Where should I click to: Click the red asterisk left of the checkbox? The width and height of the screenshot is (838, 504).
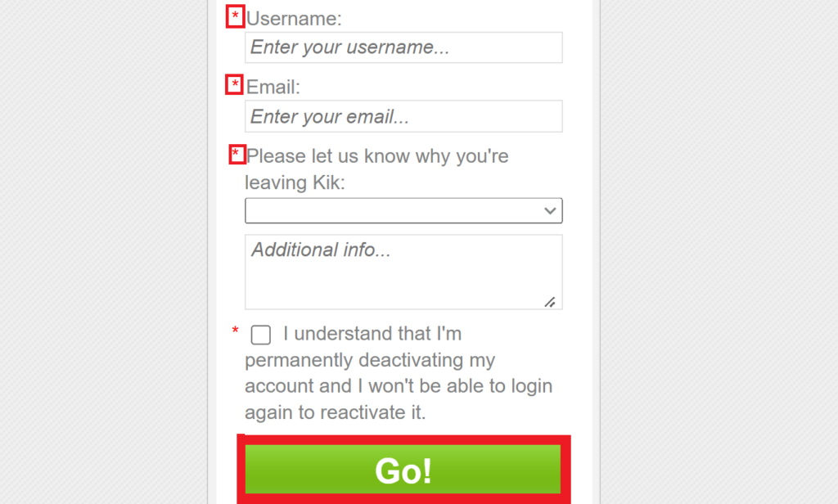[x=236, y=331]
